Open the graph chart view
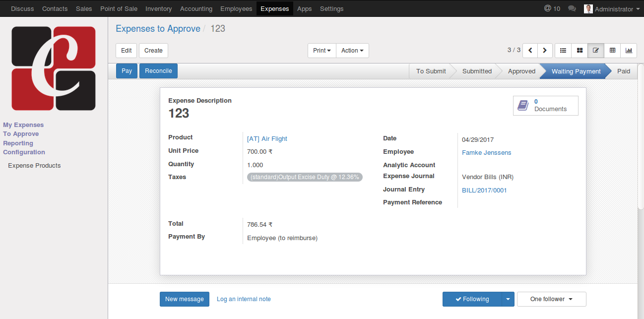644x319 pixels. (629, 51)
